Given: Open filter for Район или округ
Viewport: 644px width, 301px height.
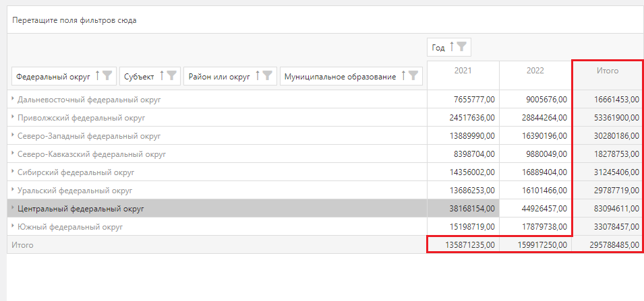Looking at the screenshot, I should pos(268,77).
